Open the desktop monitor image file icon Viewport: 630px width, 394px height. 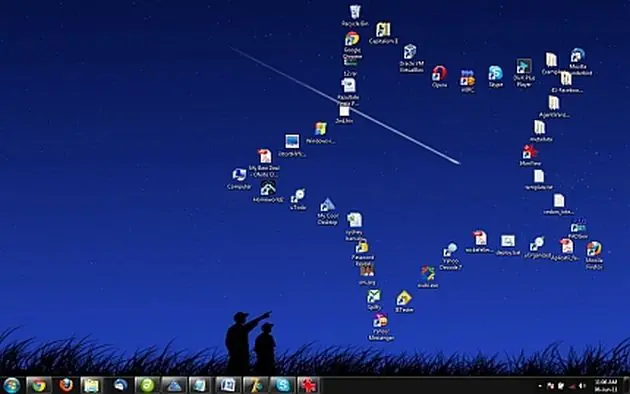[x=292, y=141]
